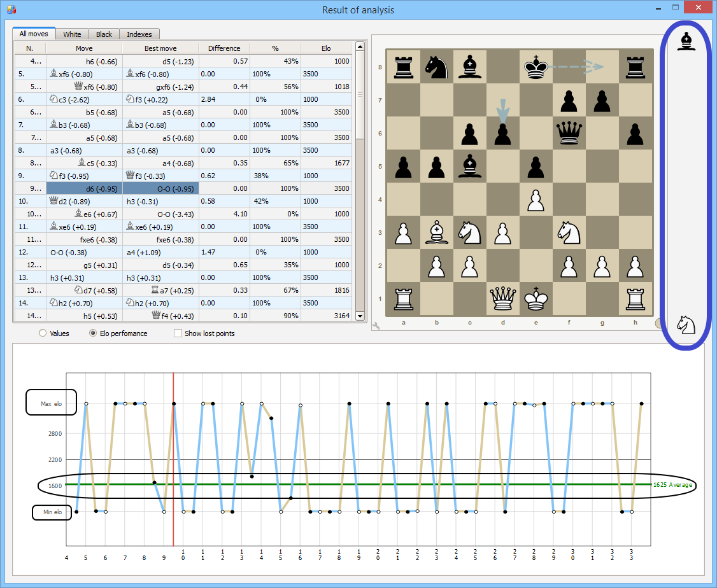Click the Difference column header
The width and height of the screenshot is (717, 588).
224,48
